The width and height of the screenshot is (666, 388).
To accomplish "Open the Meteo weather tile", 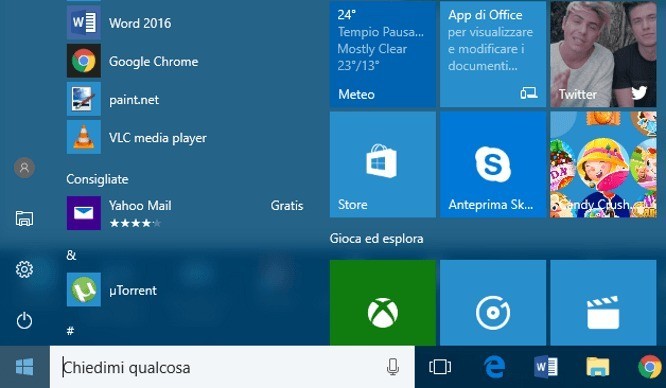I will [x=383, y=54].
